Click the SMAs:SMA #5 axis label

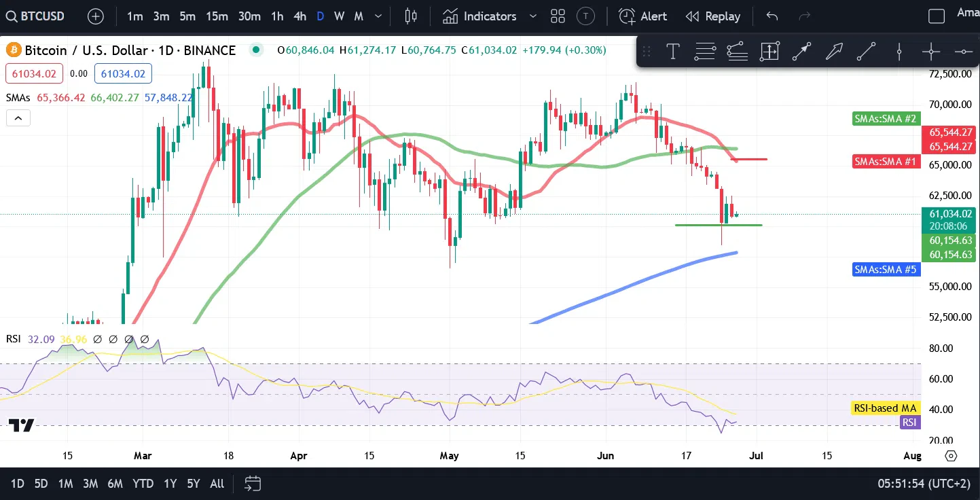886,270
